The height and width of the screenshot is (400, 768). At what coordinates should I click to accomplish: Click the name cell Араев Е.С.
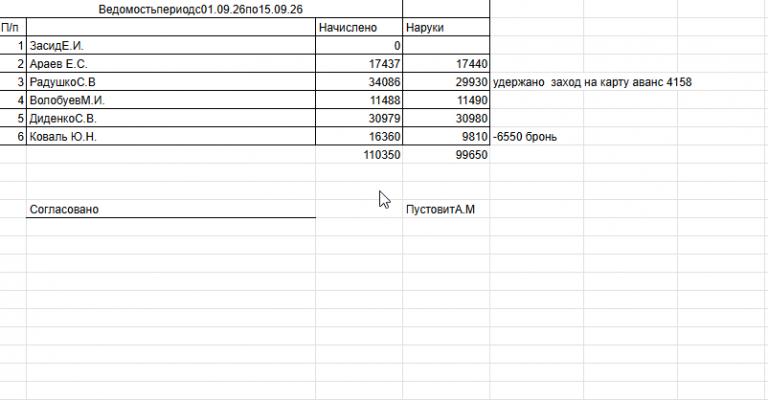[171, 64]
